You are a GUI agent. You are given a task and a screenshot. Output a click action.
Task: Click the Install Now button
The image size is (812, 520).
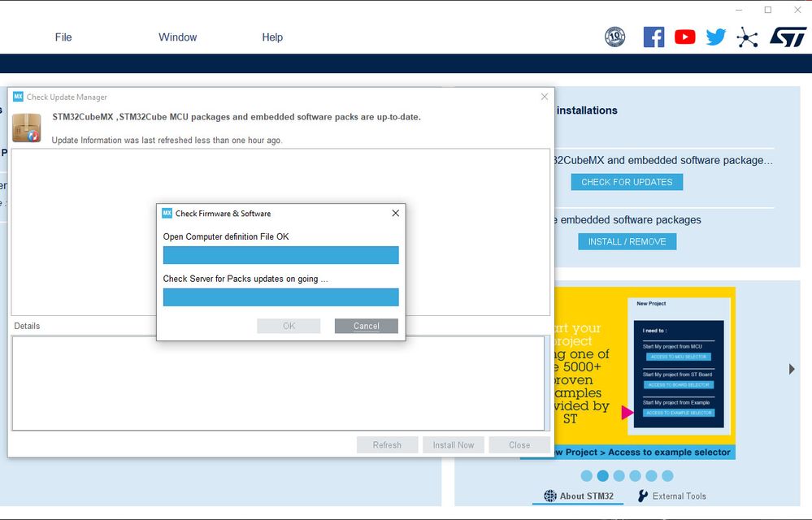click(x=453, y=445)
